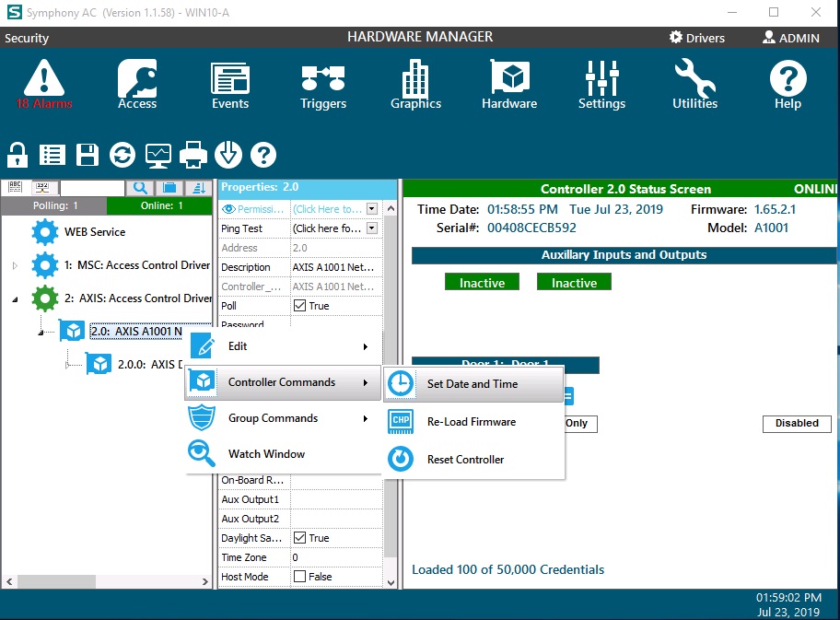The width and height of the screenshot is (840, 620).
Task: Choose Set Date and Time
Action: coord(473,383)
